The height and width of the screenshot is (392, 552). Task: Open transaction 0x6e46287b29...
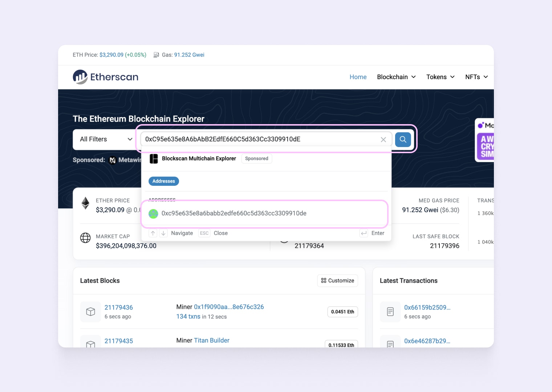pos(427,341)
